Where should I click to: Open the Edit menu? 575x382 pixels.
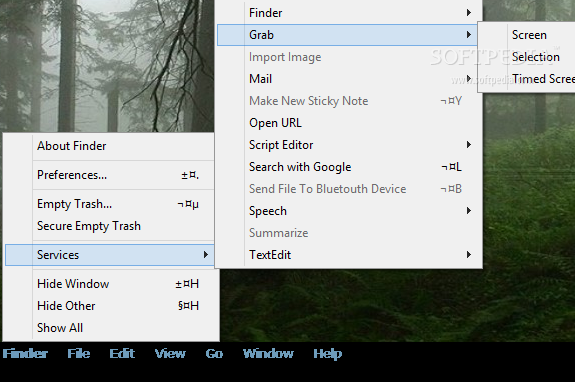[122, 353]
